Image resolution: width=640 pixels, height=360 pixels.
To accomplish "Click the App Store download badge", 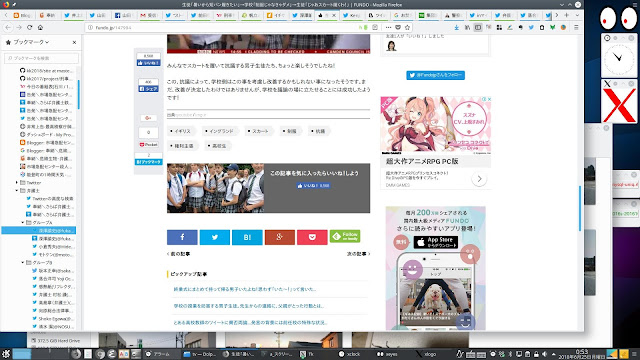I will coord(436,242).
